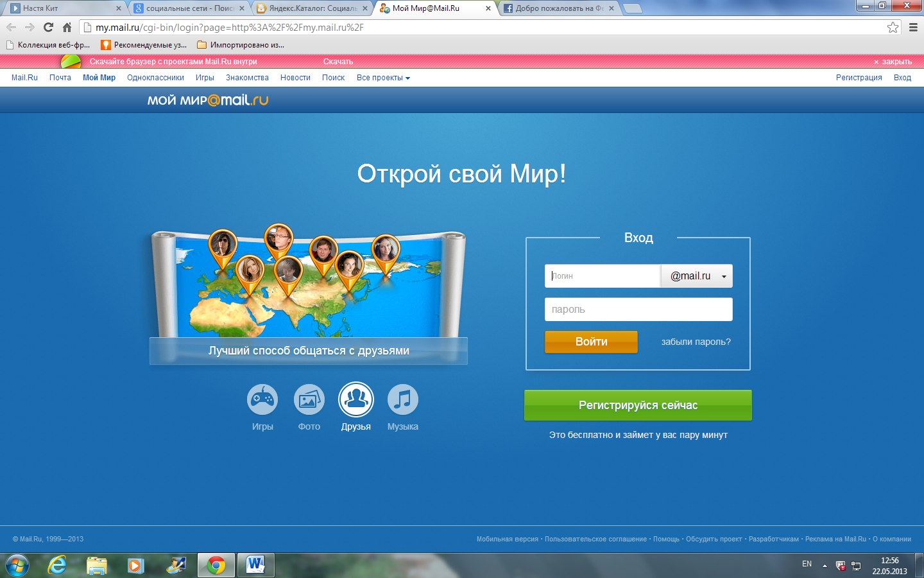Screen dimensions: 924x578
Task: Click the browser Forward arrow
Action: pos(30,27)
